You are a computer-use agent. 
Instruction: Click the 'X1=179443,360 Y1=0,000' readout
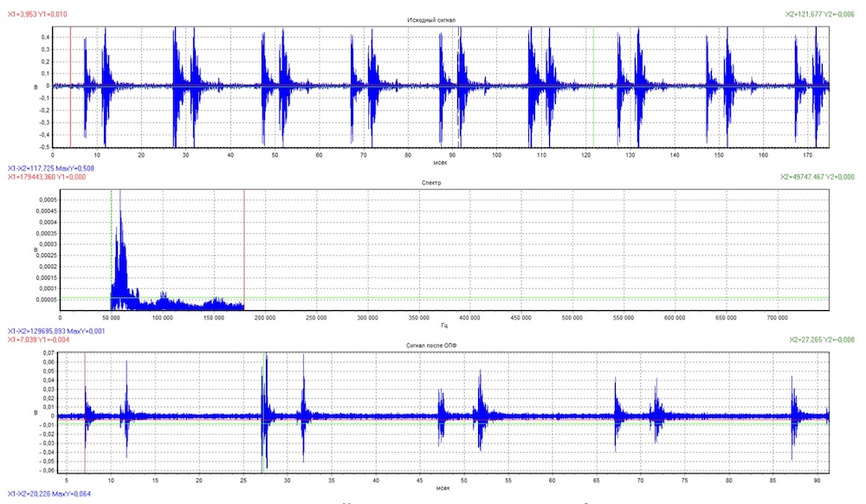click(x=47, y=178)
